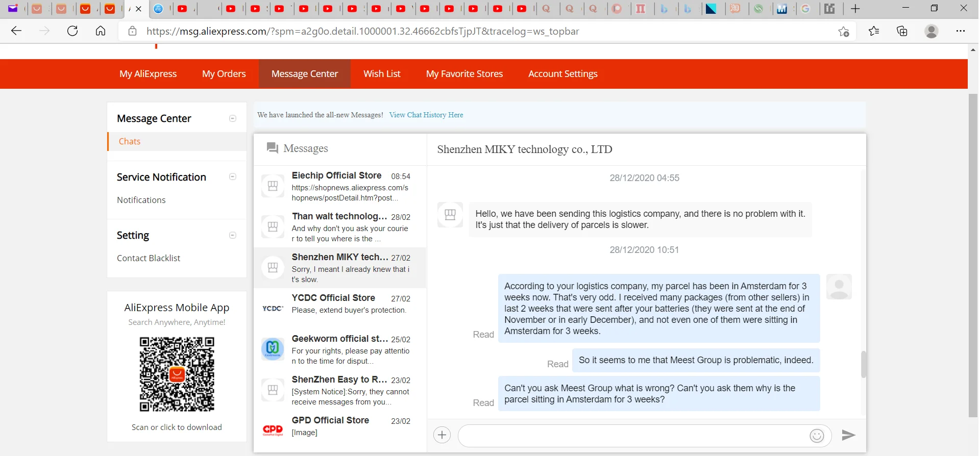This screenshot has height=456, width=980.
Task: Click Scan or click to download
Action: point(177,427)
